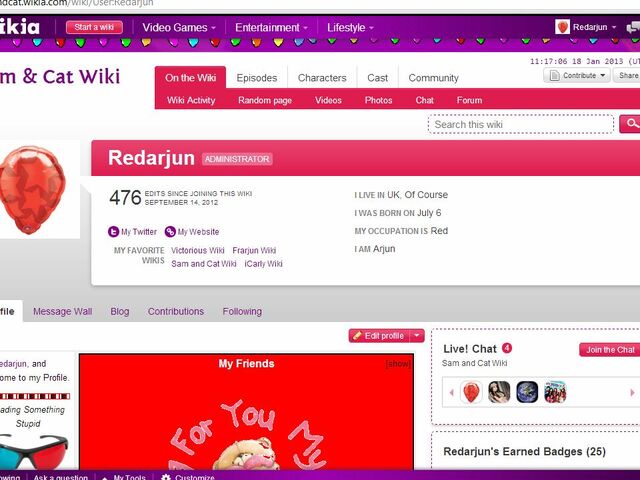Click the Share button
Image resolution: width=640 pixels, height=480 pixels.
point(627,76)
